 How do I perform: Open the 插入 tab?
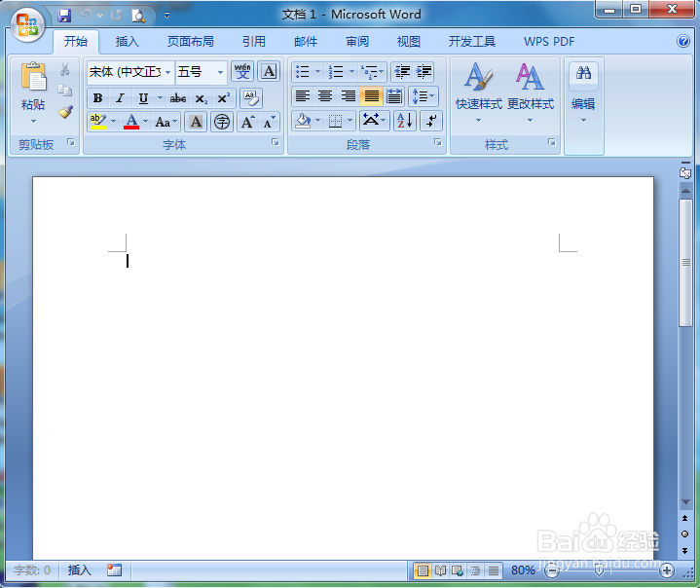click(x=128, y=42)
